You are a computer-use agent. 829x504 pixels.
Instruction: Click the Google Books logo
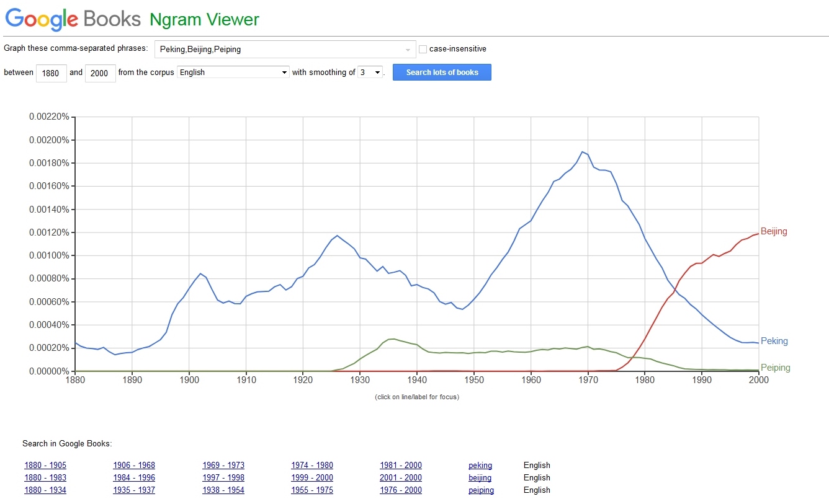click(73, 19)
